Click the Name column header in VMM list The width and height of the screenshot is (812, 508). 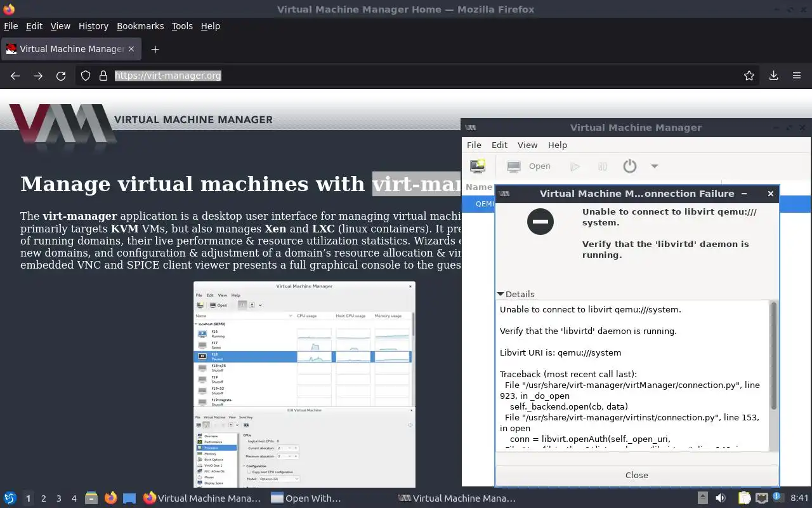[479, 187]
